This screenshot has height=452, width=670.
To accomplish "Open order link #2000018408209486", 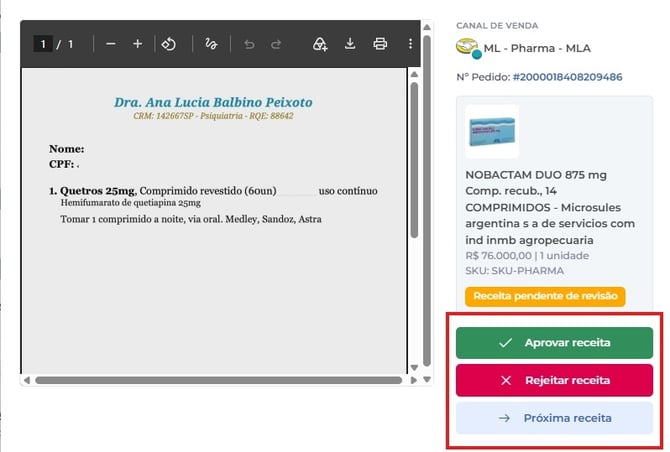I will (567, 77).
